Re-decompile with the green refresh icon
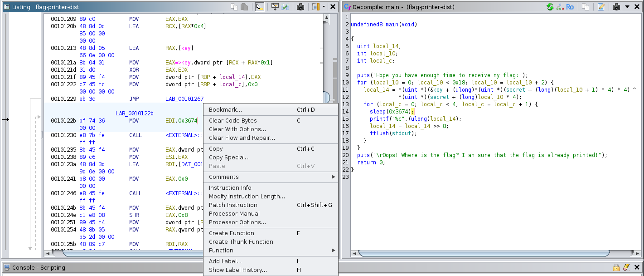 tap(550, 7)
